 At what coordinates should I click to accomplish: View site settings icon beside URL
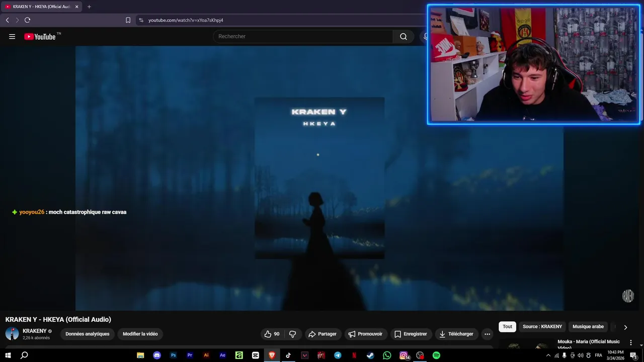coord(141,20)
